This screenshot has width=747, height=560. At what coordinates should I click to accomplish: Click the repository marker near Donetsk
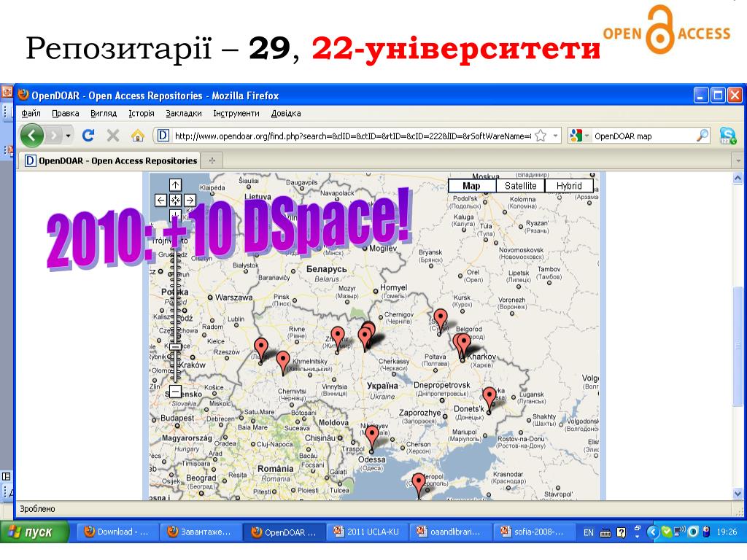(x=489, y=399)
